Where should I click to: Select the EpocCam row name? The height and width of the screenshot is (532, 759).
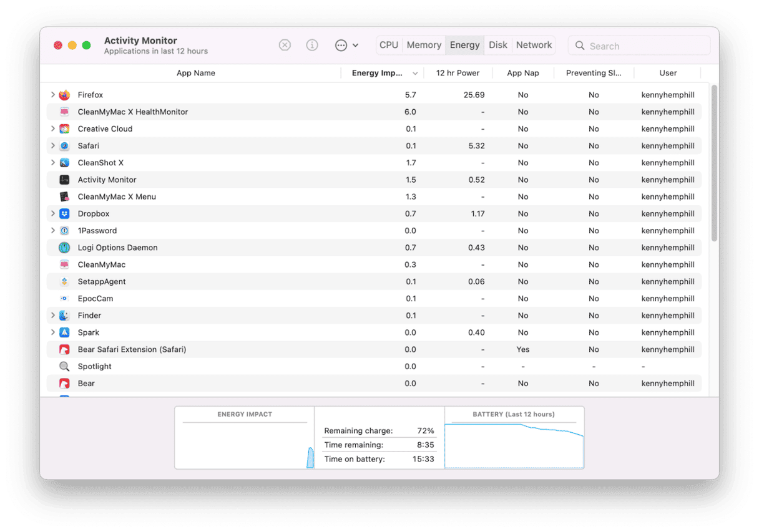point(95,299)
